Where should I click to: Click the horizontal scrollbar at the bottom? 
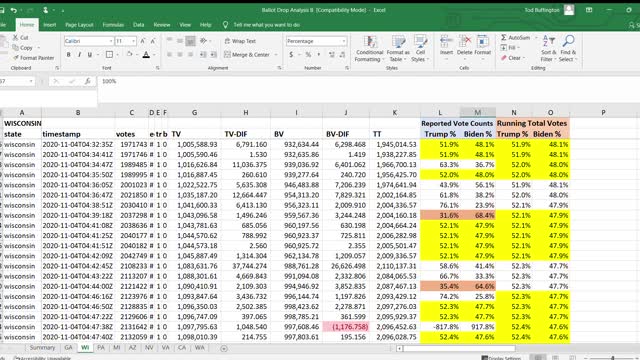tap(459, 349)
